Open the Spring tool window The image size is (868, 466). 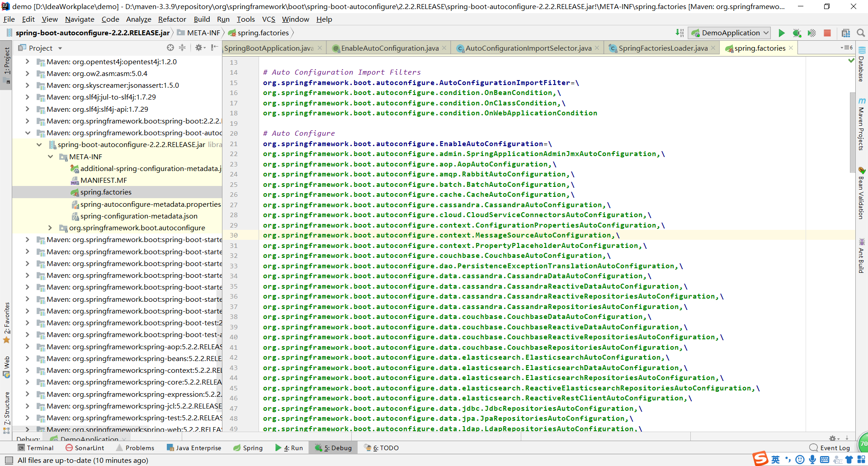(248, 448)
